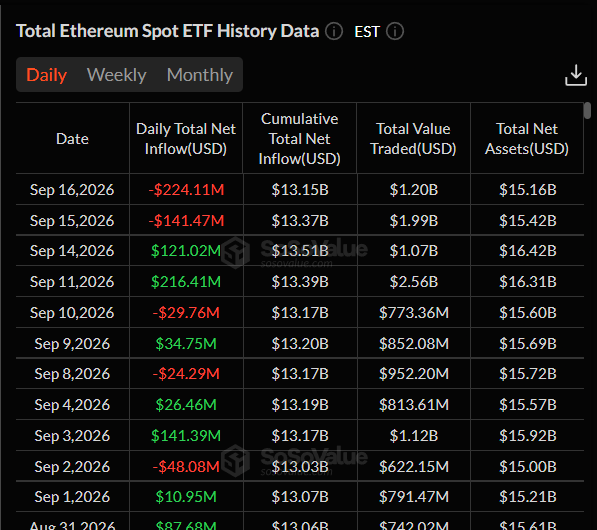Select the Daily tab
Screen dimensions: 597x530
pos(46,75)
